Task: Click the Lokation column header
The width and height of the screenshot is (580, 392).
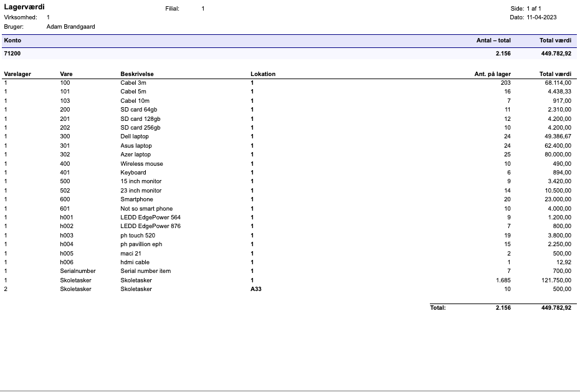Action: 263,74
